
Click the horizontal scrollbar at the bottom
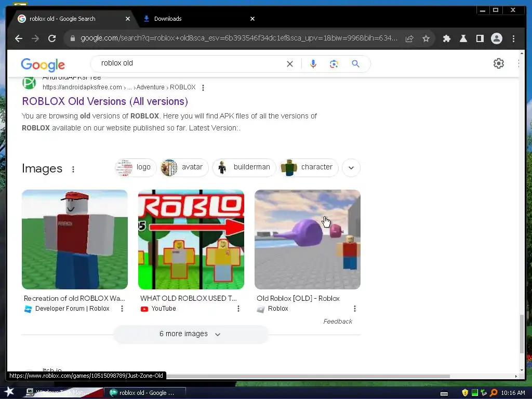tap(307, 376)
